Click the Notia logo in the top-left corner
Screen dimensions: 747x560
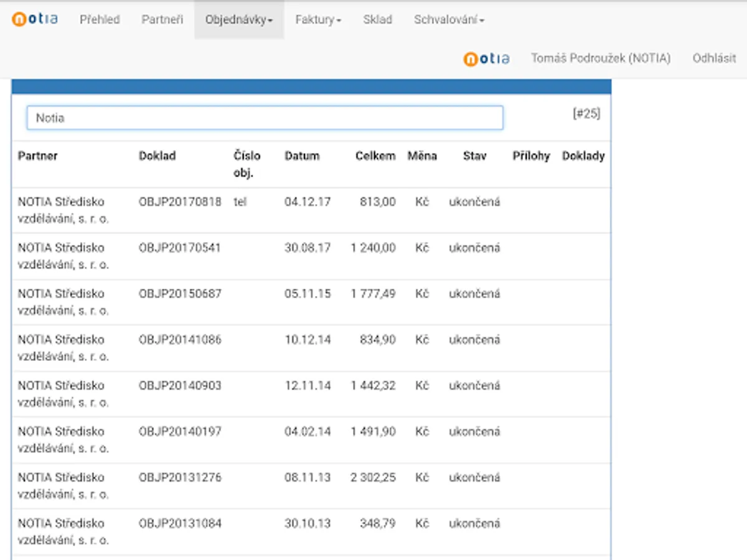click(x=34, y=19)
